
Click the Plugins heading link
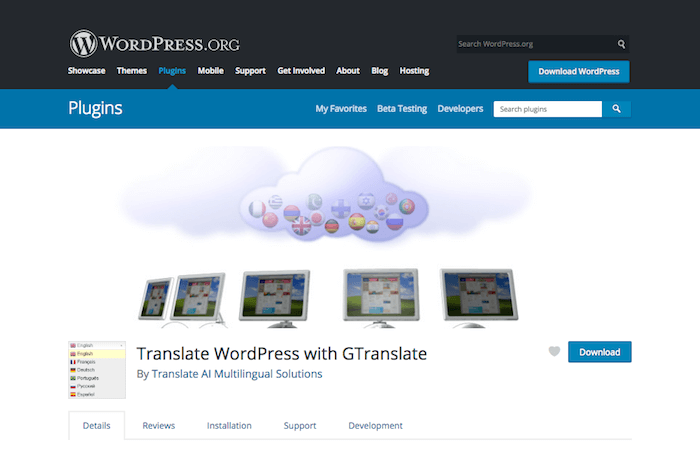tap(95, 109)
